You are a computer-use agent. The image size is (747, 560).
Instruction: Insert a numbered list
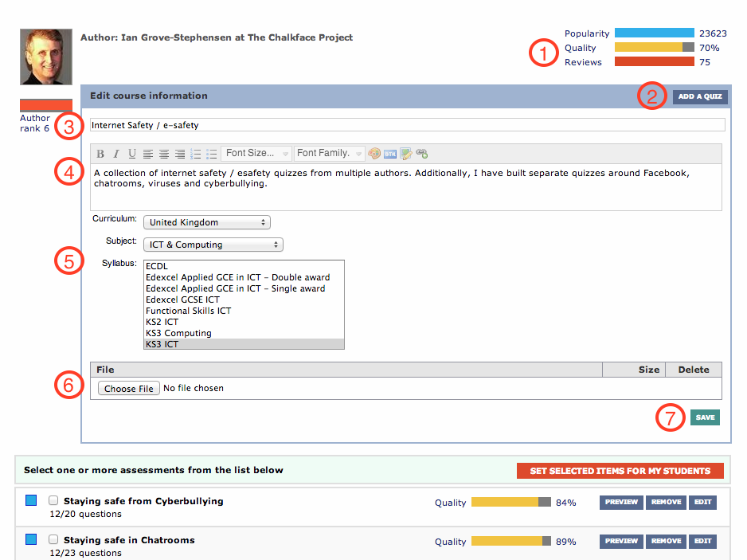point(196,154)
